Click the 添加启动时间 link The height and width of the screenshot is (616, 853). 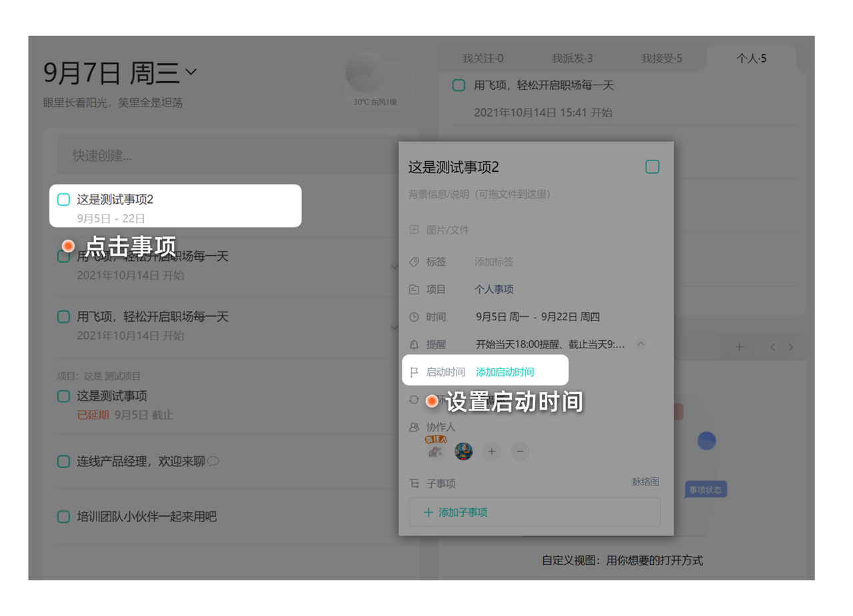(504, 372)
